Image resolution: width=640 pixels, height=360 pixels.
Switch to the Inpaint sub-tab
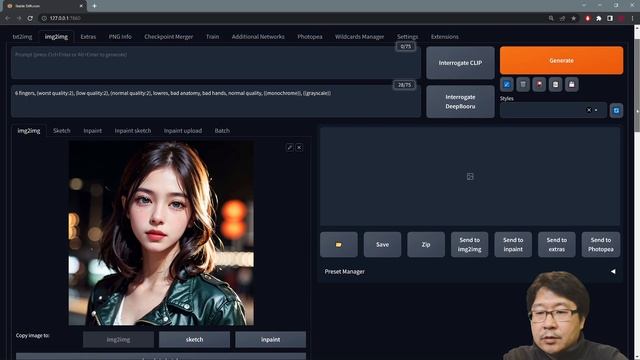pos(93,131)
